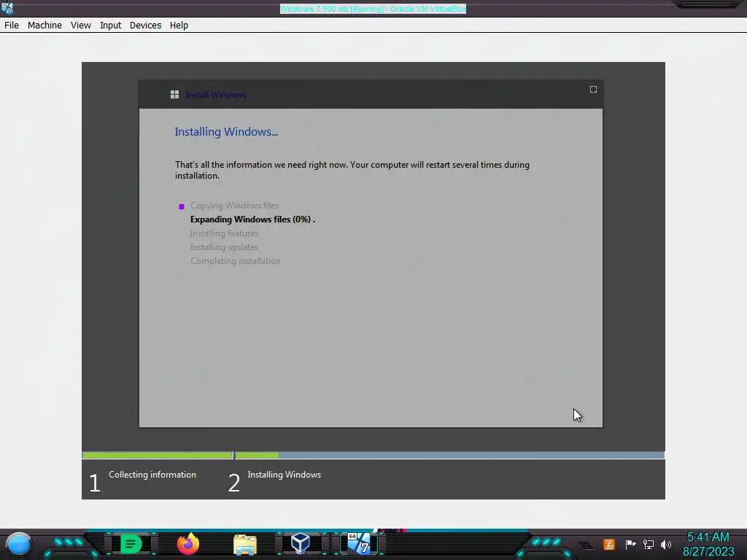Open File Explorer from the taskbar
This screenshot has height=560, width=747.
click(x=245, y=544)
